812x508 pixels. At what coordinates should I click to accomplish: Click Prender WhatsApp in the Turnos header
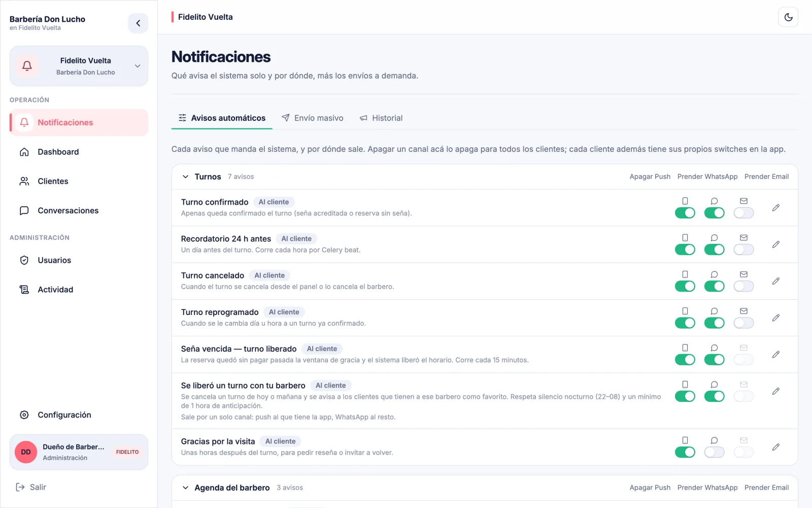[x=707, y=177]
